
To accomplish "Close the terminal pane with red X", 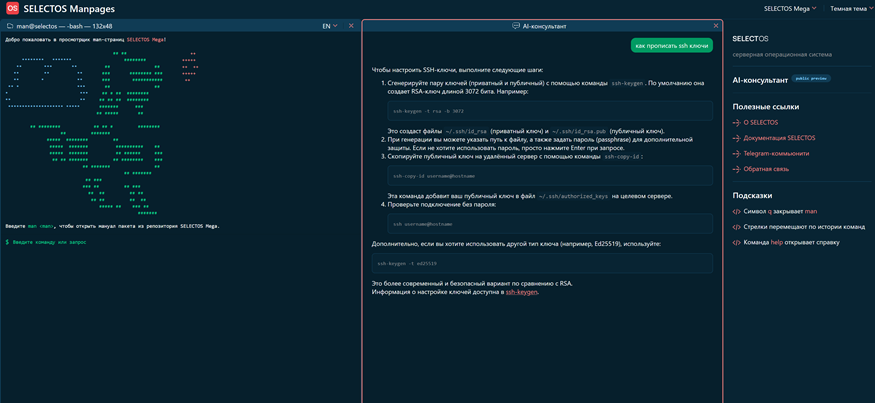I will pyautogui.click(x=351, y=26).
